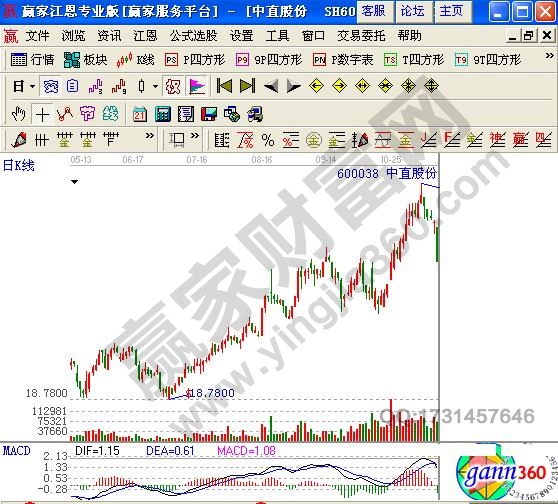Click the blue 自 icon
Viewport: 558px width, 504px height.
coord(73,86)
